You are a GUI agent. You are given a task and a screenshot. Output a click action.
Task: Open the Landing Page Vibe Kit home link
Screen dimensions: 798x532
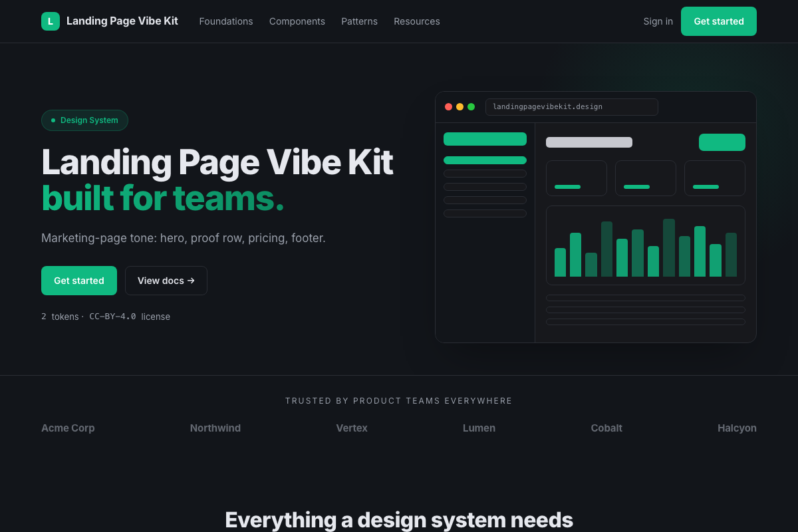click(110, 21)
